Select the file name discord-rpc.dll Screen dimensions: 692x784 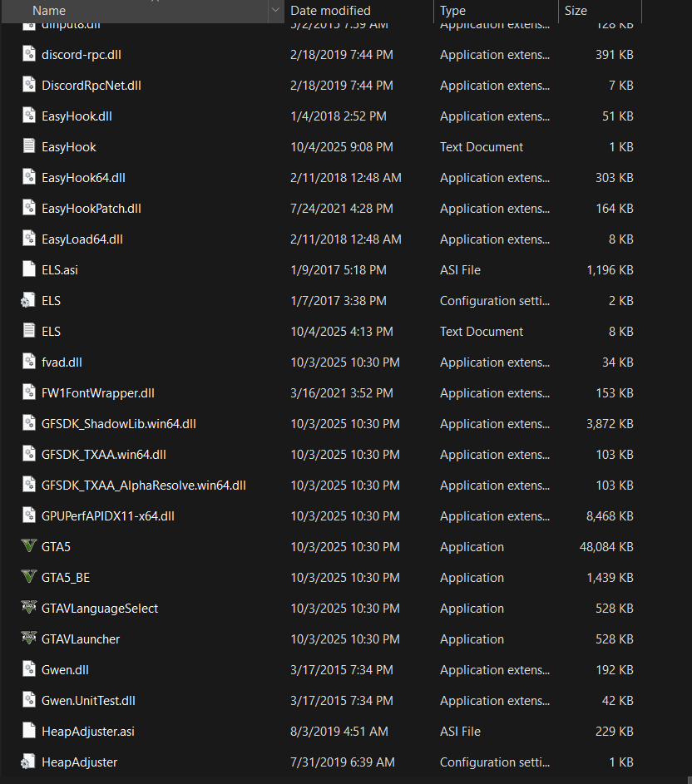82,55
